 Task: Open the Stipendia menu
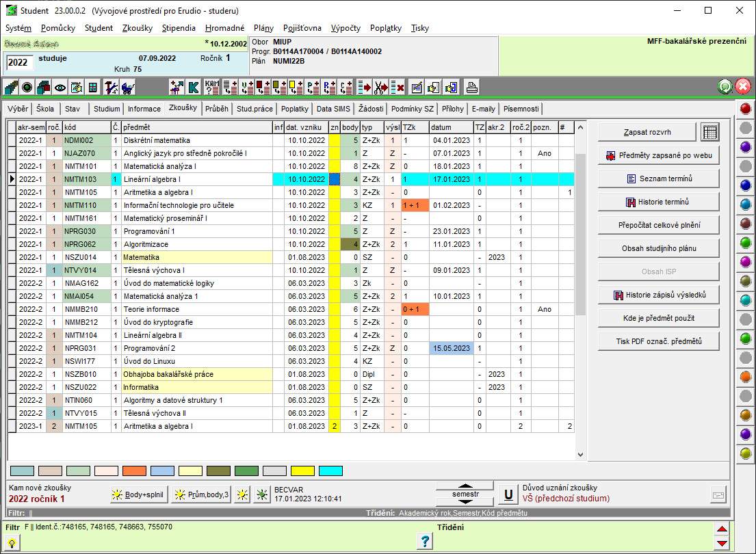pyautogui.click(x=179, y=28)
